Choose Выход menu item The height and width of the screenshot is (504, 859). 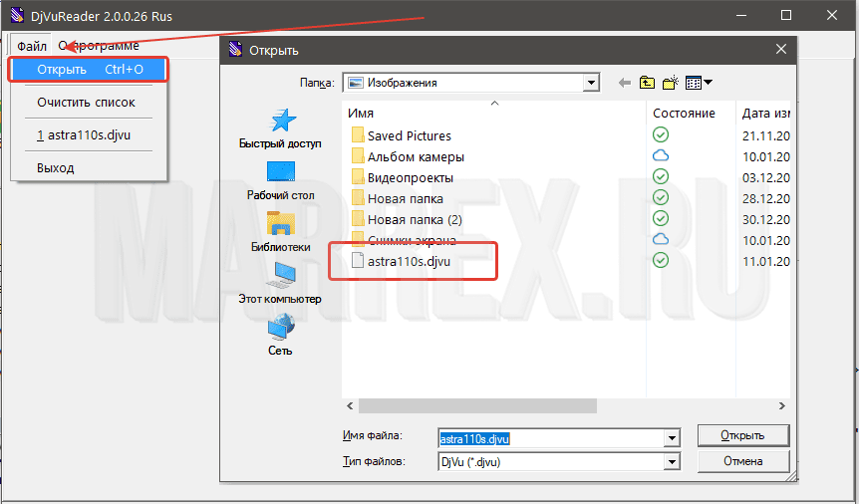coord(56,168)
